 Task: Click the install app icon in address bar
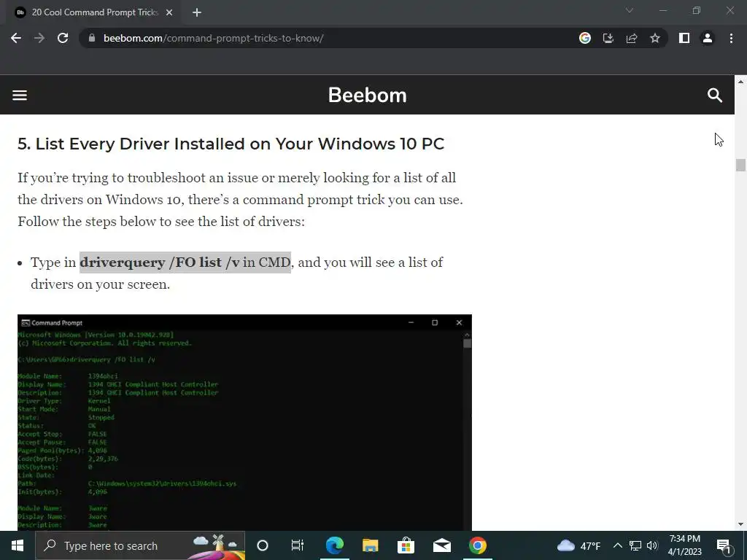[x=608, y=38]
